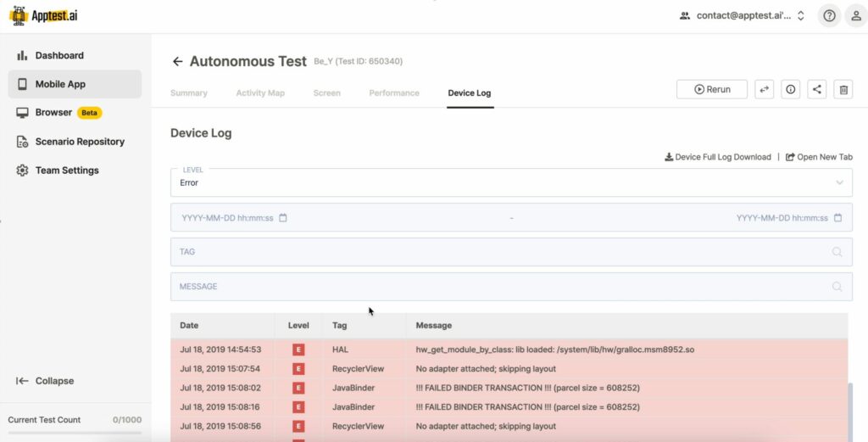This screenshot has width=868, height=442.
Task: Click the compare arrows icon button
Action: click(x=764, y=89)
